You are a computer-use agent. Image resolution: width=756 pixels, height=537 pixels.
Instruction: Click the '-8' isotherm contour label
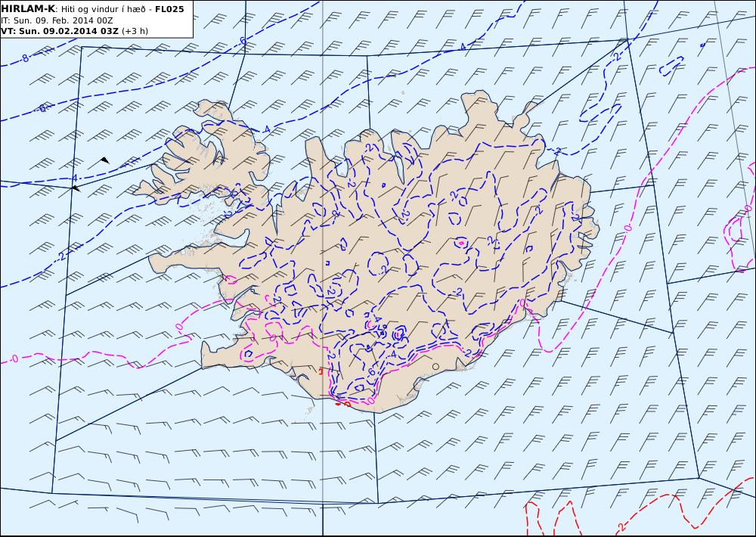(24, 59)
